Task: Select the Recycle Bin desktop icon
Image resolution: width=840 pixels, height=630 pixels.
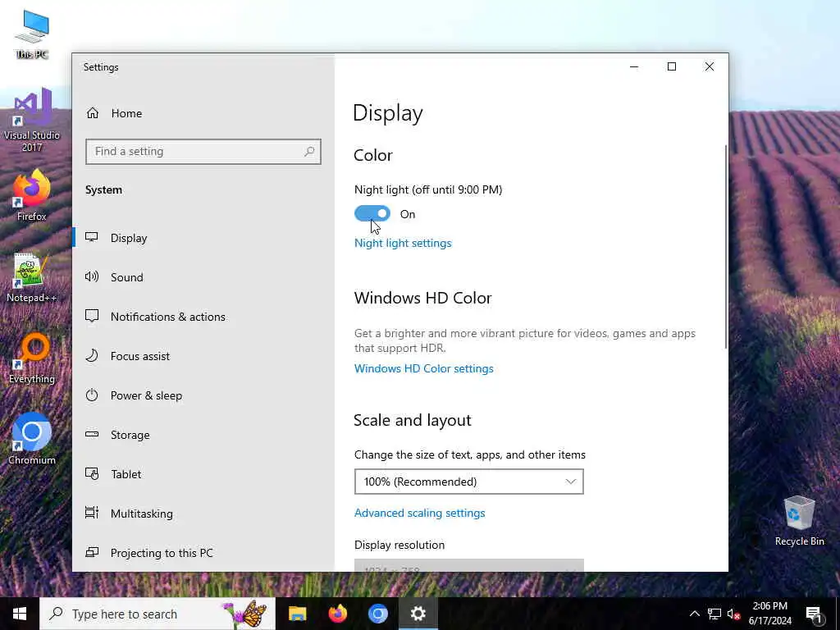Action: 799,520
